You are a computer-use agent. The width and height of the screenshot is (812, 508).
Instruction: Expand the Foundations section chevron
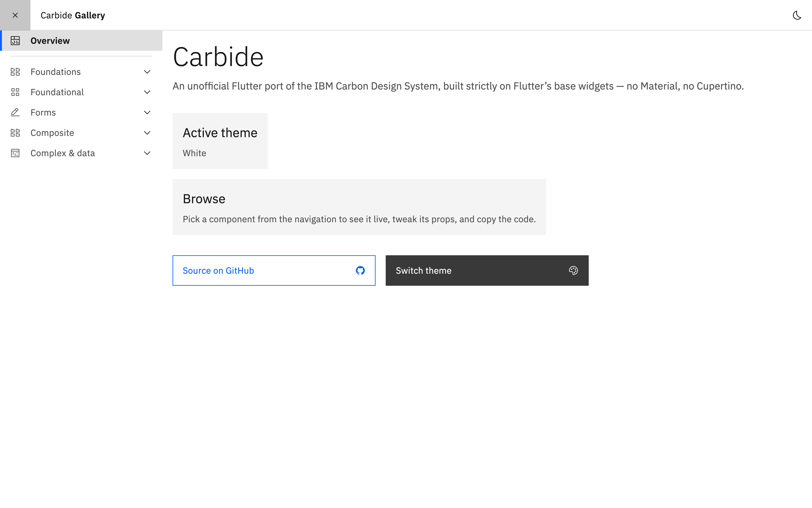147,72
